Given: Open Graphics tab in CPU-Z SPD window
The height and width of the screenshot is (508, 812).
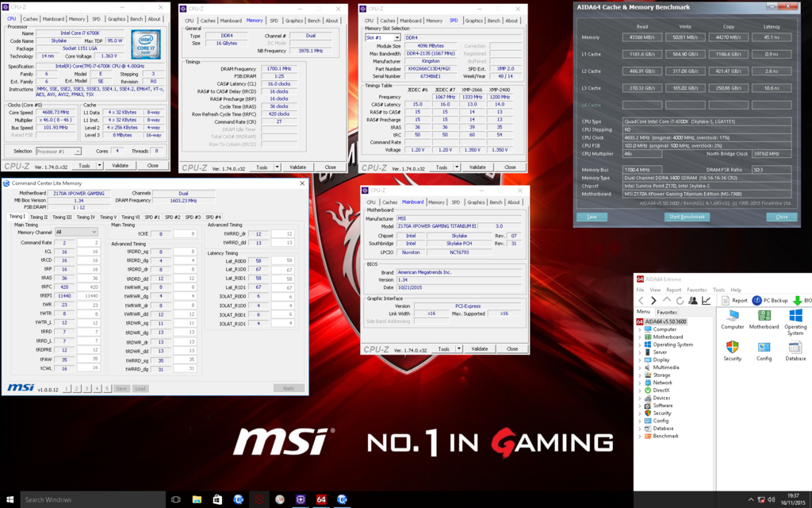Looking at the screenshot, I should [x=473, y=21].
